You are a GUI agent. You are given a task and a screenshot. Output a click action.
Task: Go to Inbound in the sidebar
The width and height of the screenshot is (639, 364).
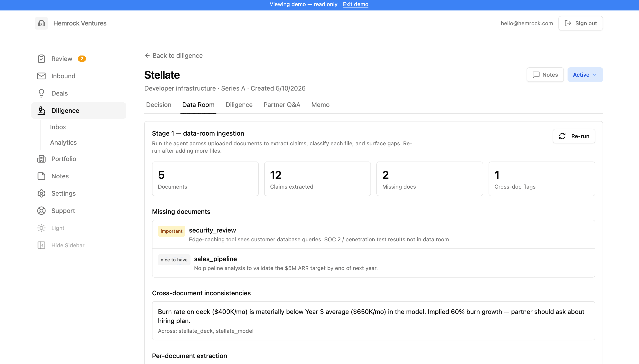(79, 76)
